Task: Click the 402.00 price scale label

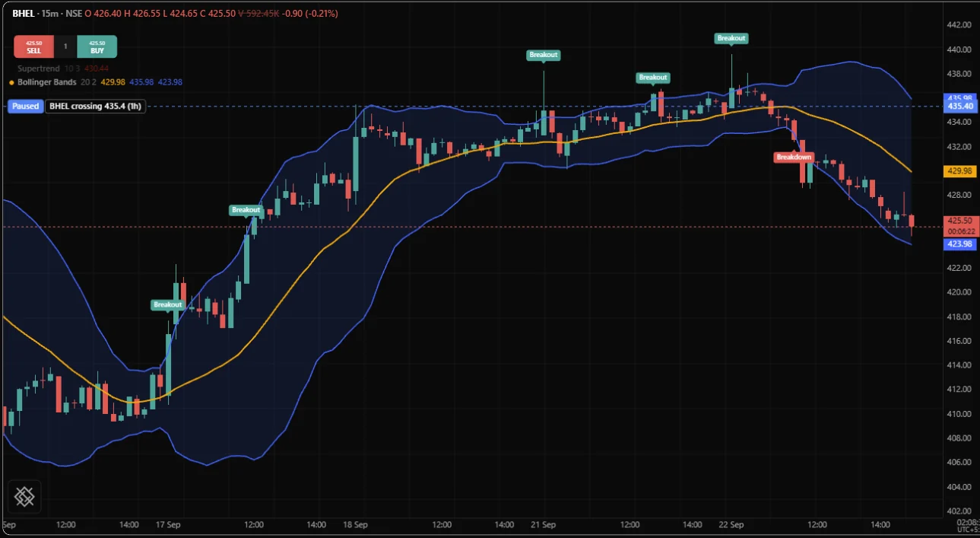Action: coord(959,511)
